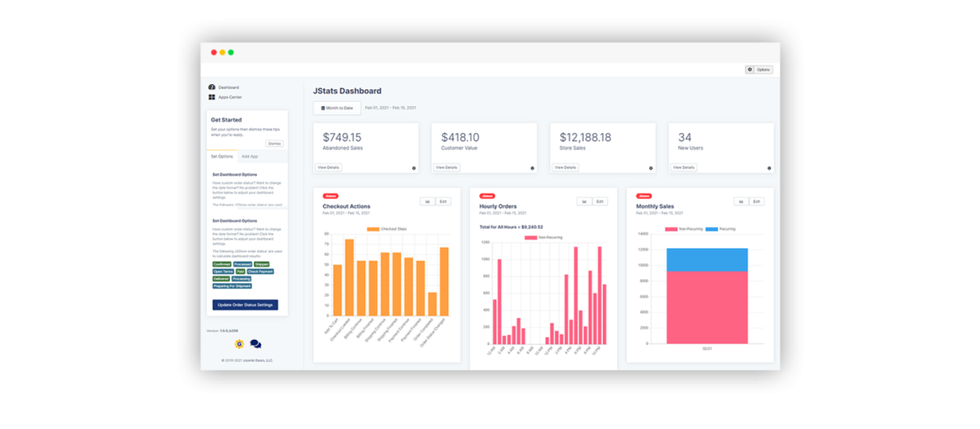Click the gear icon below the version number
This screenshot has width=980, height=429.
click(239, 344)
